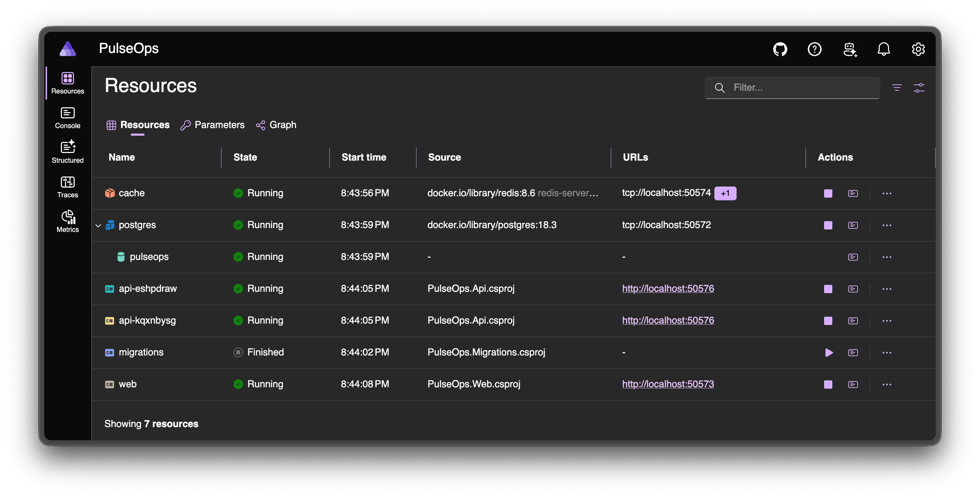
Task: Click the 8:44:08 PM start time
Action: [x=365, y=384]
